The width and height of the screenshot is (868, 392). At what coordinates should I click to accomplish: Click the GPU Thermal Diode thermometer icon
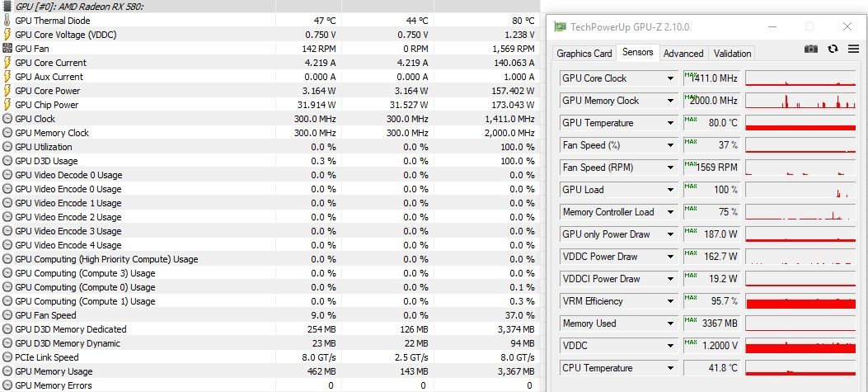7,21
